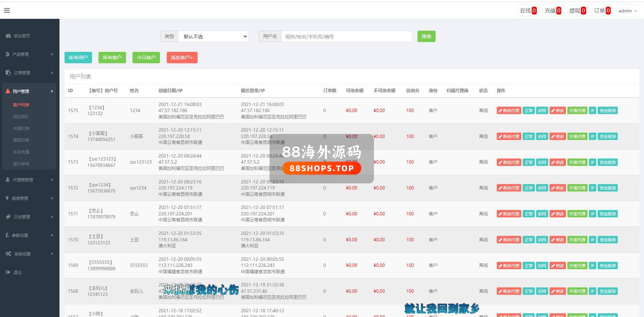This screenshot has height=317, width=644.
Task: Click the 系统设置 gears icon
Action: [8, 254]
